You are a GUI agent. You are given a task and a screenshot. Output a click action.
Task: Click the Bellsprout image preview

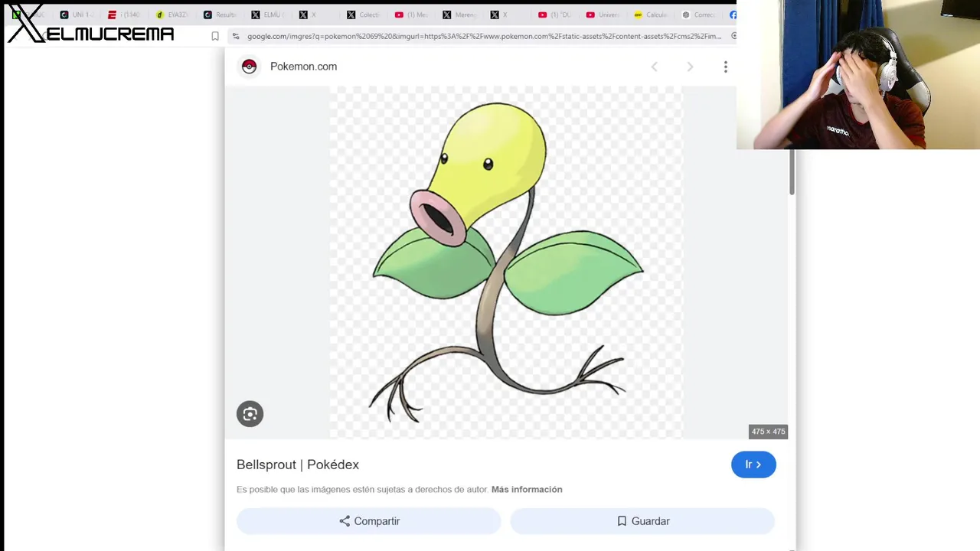coord(506,262)
